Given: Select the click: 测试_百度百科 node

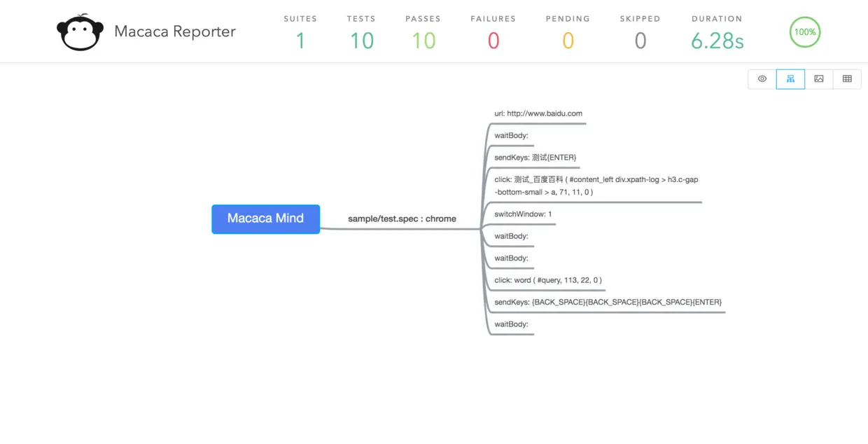Looking at the screenshot, I should coord(596,186).
